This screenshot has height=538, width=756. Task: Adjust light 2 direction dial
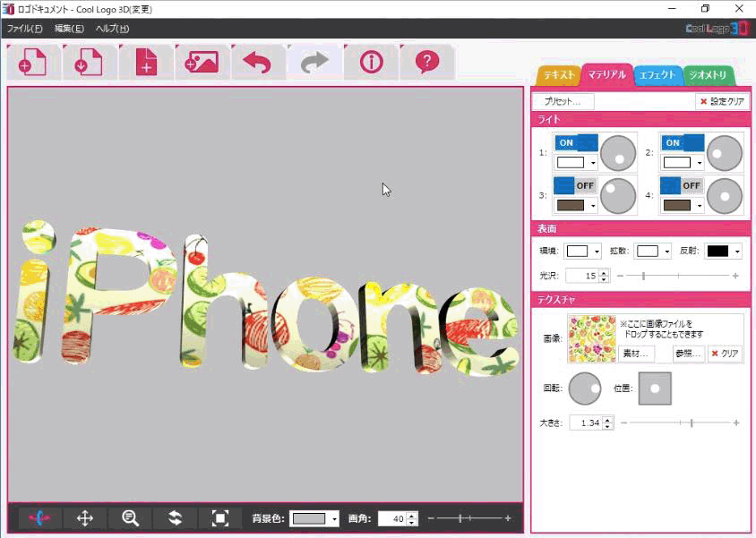tap(724, 153)
